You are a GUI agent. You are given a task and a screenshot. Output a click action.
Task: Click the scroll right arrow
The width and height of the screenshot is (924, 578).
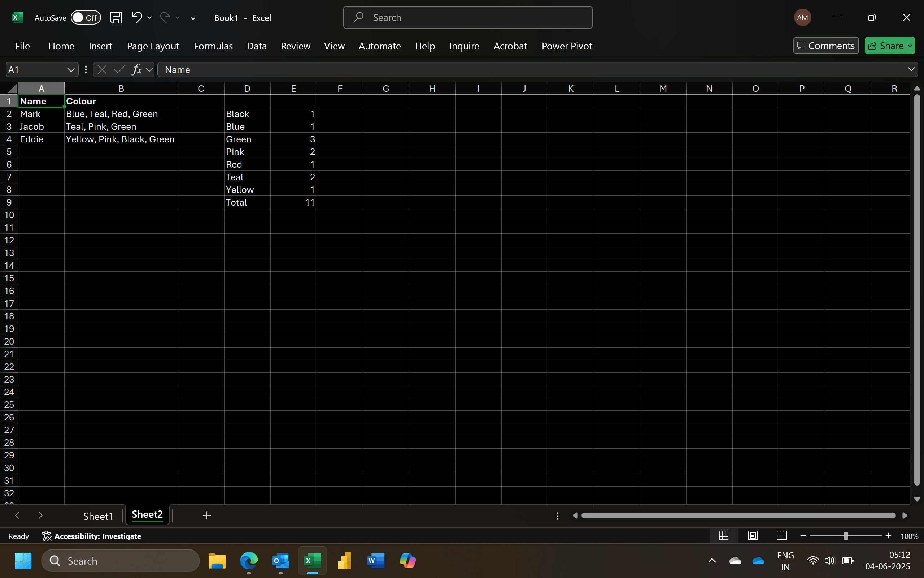point(905,516)
